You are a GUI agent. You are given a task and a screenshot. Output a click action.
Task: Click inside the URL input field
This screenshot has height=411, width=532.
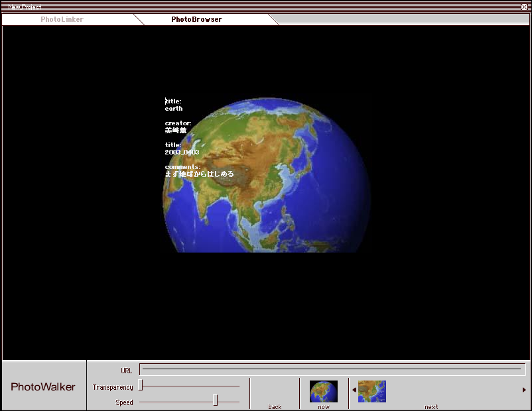pyautogui.click(x=332, y=370)
